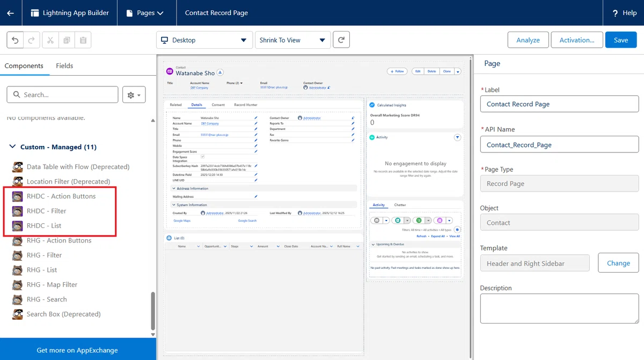This screenshot has width=644, height=360.
Task: Select Search Box (Deprecated) component
Action: [x=56, y=314]
